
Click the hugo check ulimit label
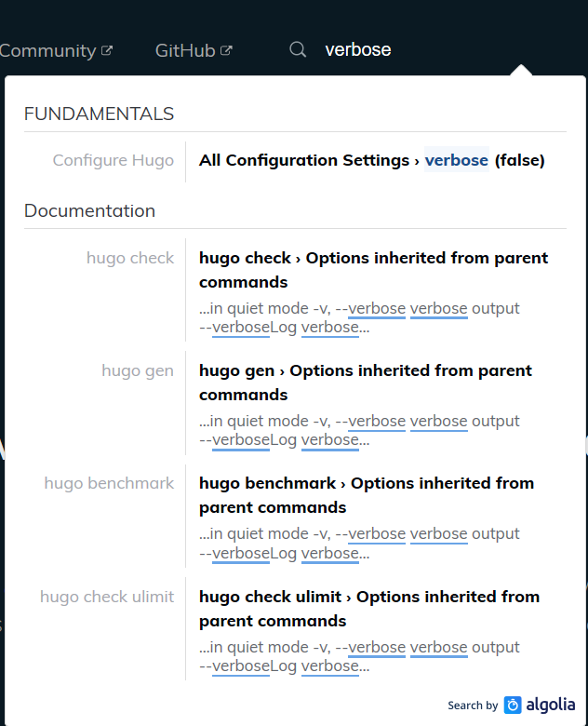pos(107,597)
